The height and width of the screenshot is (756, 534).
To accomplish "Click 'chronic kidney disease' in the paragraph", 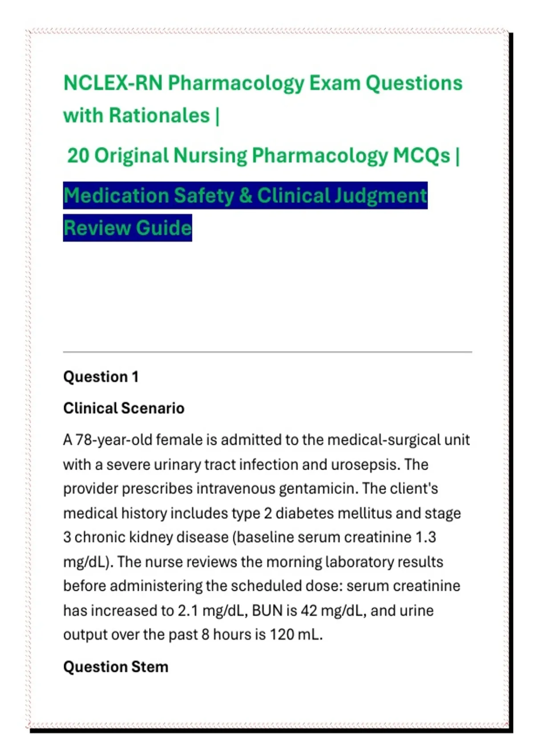I will point(151,538).
